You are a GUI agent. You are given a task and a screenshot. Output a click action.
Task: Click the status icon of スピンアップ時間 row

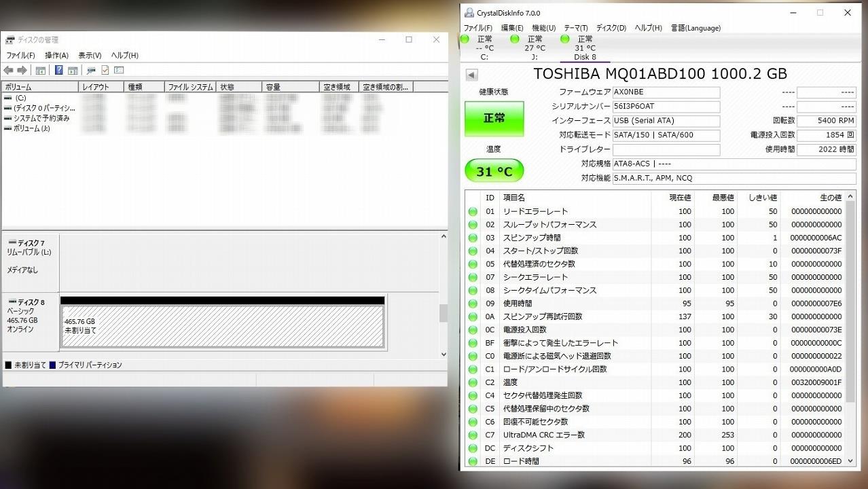tap(473, 238)
